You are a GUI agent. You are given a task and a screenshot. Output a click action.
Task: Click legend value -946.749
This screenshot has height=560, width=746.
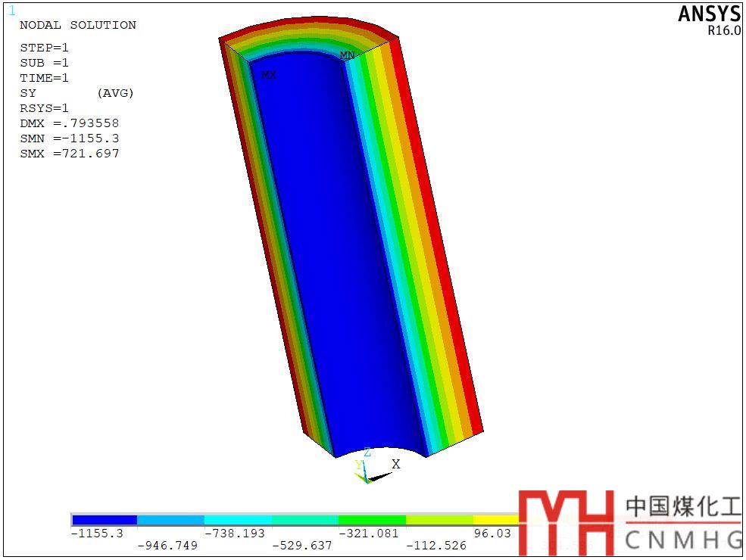coord(167,546)
